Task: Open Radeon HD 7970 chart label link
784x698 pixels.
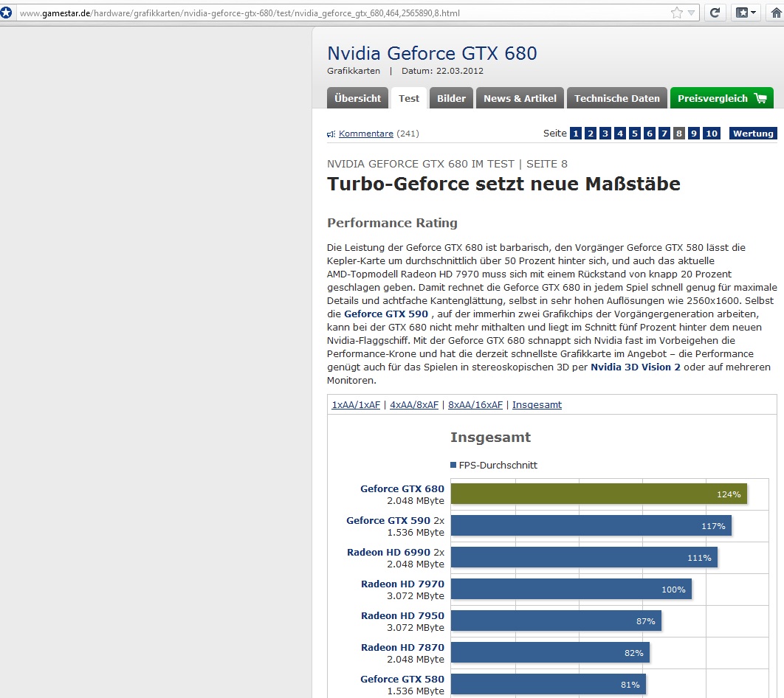Action: (x=402, y=584)
